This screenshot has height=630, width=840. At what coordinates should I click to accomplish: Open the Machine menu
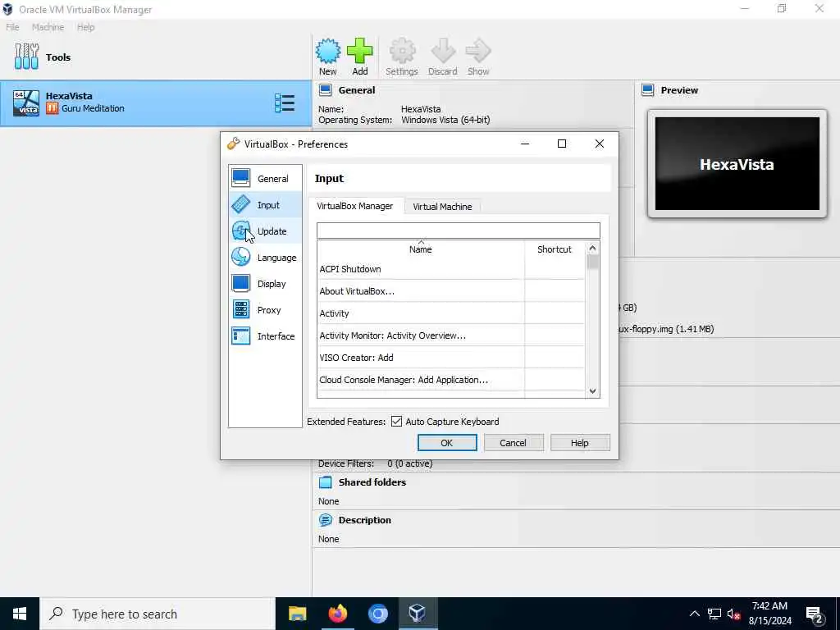(x=48, y=27)
